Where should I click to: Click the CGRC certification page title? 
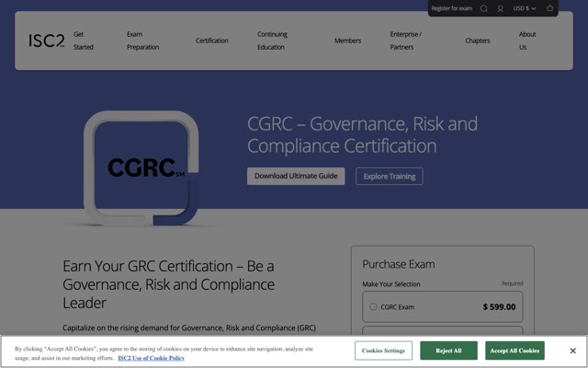click(362, 134)
